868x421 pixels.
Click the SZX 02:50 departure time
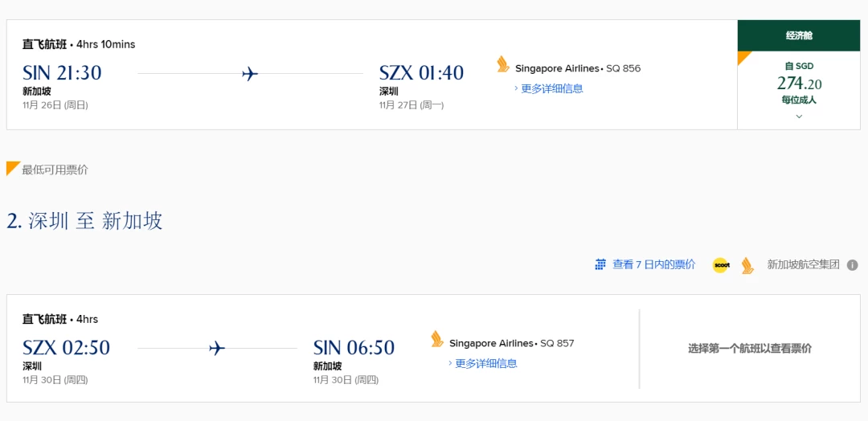tap(67, 347)
